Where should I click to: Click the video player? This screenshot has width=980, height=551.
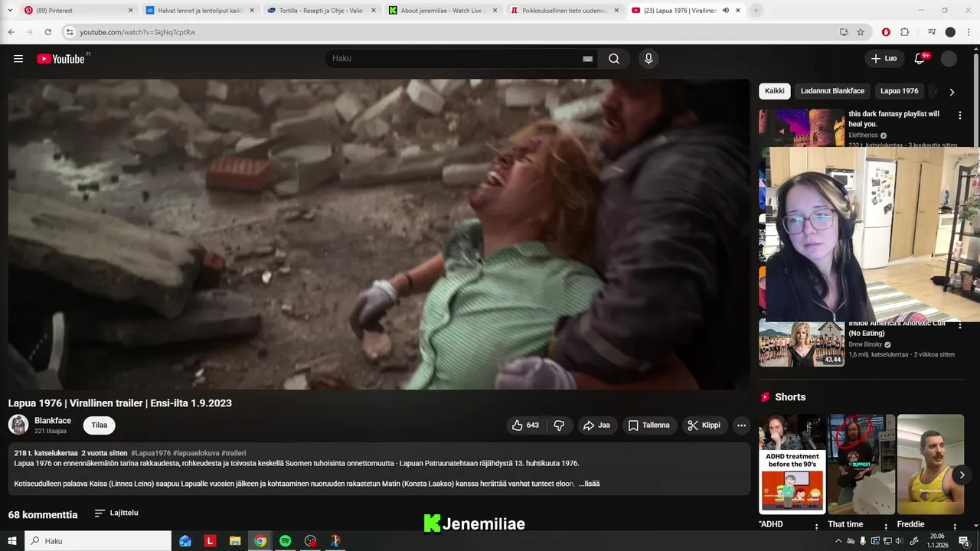click(379, 234)
